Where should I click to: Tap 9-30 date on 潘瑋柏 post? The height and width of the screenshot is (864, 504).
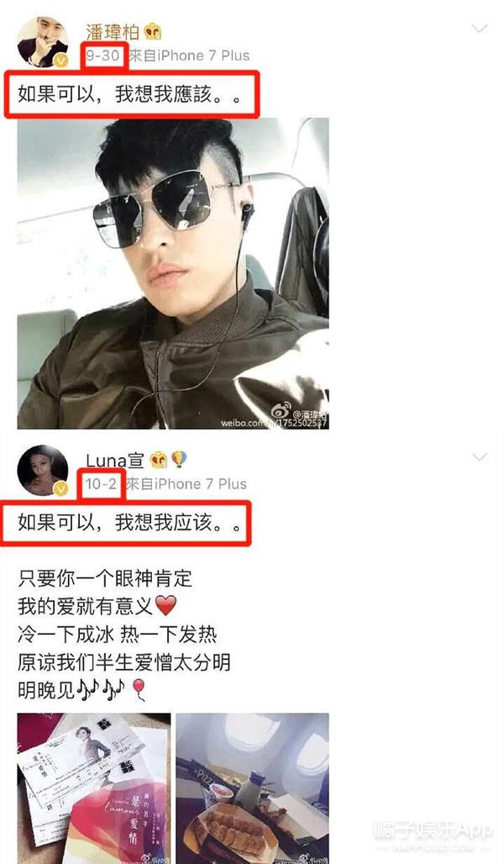[x=103, y=55]
